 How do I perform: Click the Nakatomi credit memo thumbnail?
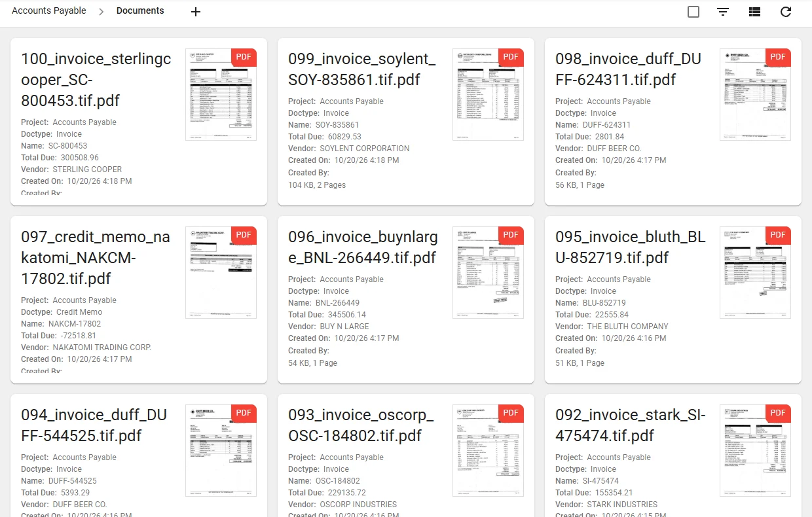point(221,272)
